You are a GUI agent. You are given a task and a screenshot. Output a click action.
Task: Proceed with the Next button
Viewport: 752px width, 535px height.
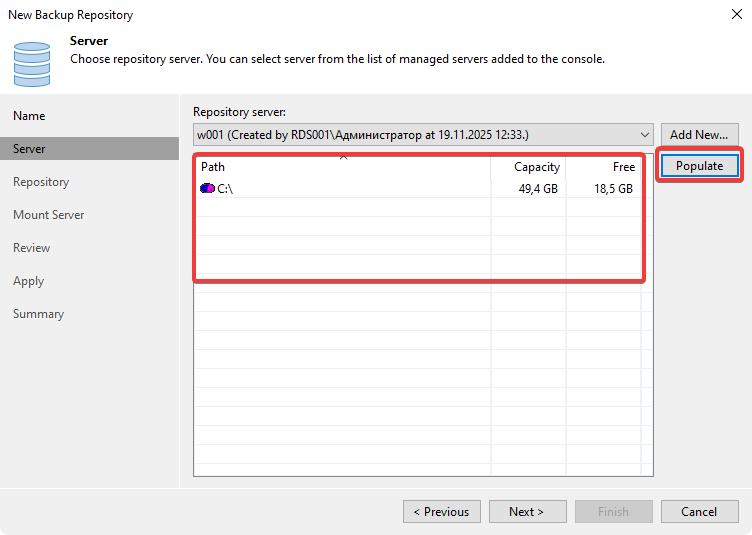527,512
